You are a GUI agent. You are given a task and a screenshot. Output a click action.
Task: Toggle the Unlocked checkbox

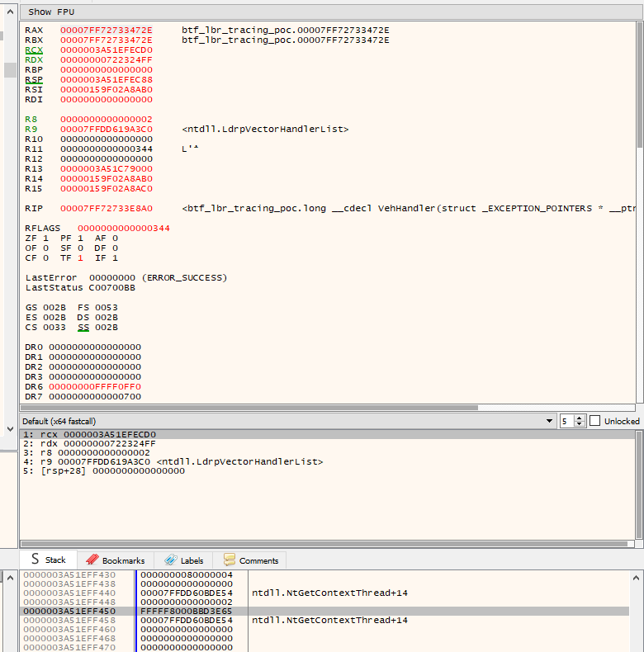click(x=595, y=421)
